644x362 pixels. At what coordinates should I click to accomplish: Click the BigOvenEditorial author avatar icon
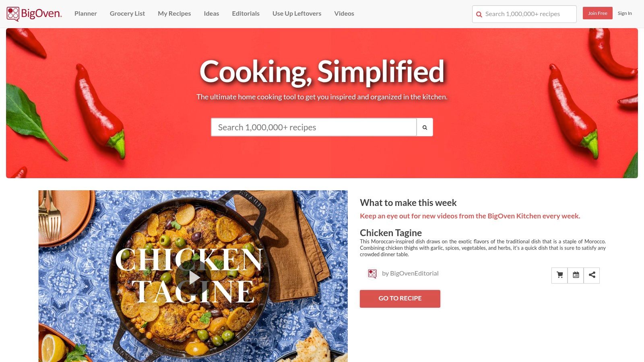tap(372, 274)
